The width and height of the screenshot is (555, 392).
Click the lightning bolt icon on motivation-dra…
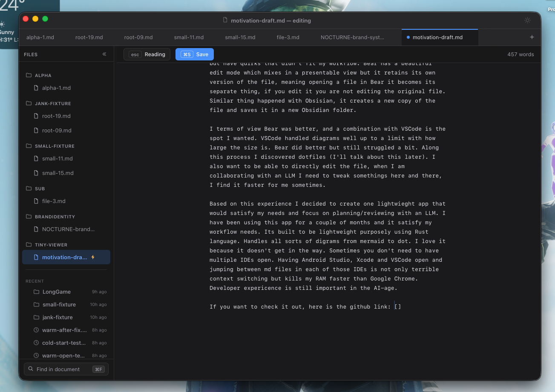93,257
